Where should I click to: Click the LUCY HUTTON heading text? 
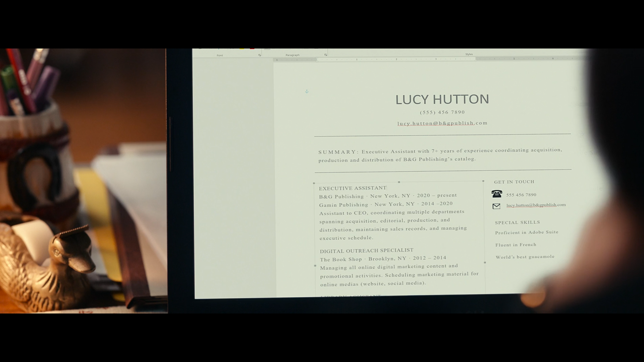pyautogui.click(x=442, y=99)
